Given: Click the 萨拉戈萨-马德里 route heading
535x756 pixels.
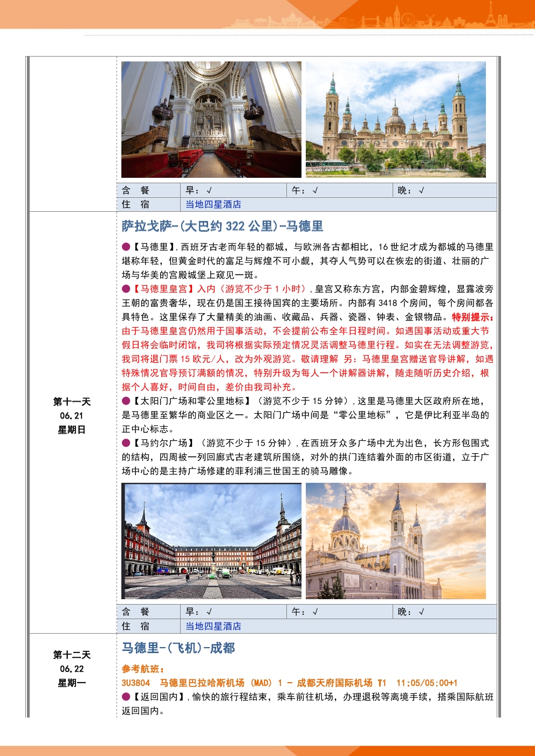Looking at the screenshot, I should point(222,226).
